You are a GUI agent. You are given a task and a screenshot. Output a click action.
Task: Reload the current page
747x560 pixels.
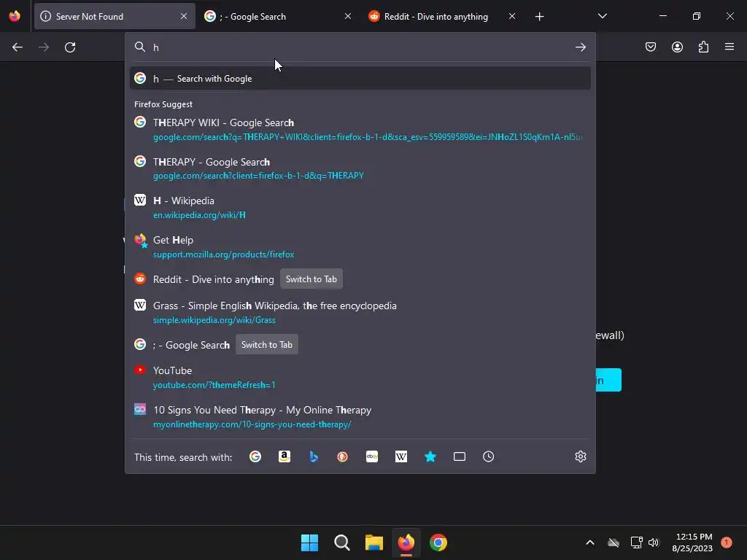[70, 47]
